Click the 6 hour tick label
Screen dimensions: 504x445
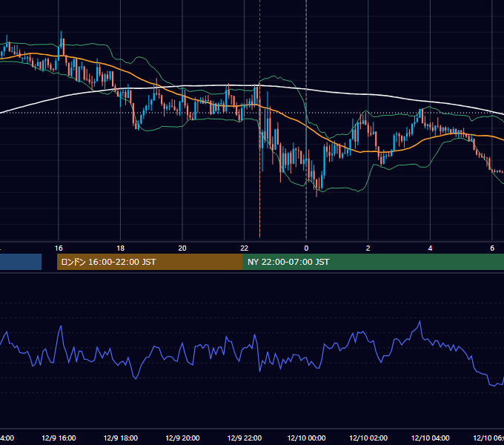pyautogui.click(x=492, y=248)
